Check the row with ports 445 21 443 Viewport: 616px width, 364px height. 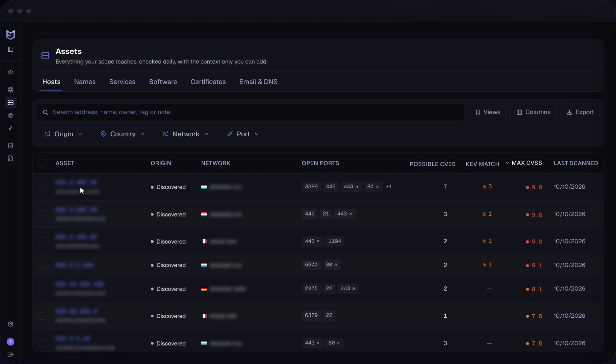click(42, 214)
